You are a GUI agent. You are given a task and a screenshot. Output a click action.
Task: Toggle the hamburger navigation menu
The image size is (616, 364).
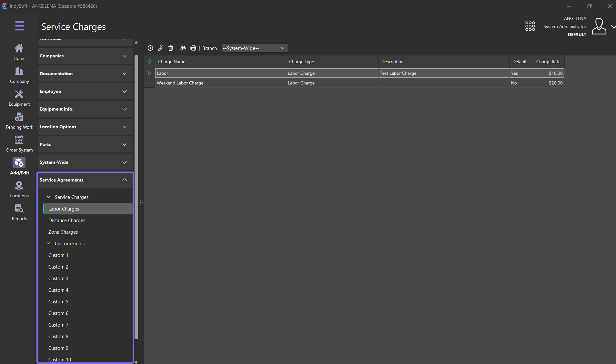(x=19, y=26)
